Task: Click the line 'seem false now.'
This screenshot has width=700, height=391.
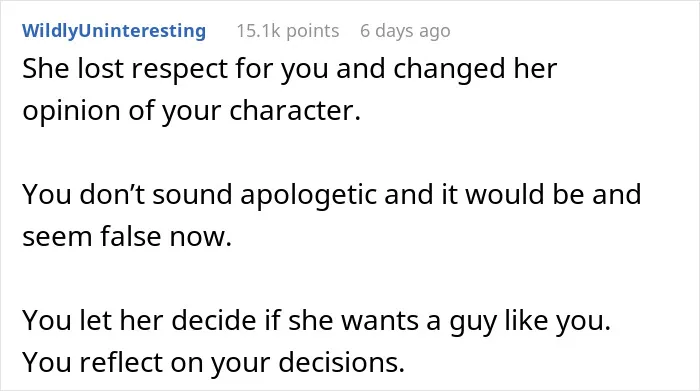Action: point(127,236)
